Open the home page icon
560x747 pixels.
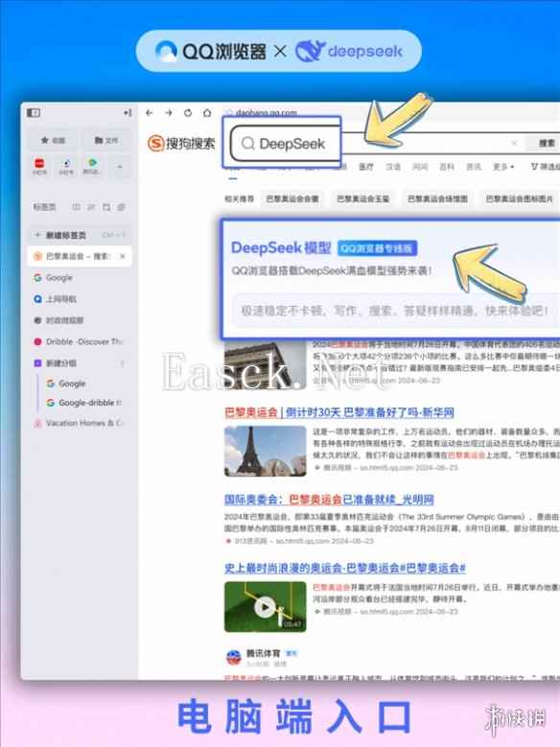pos(207,113)
